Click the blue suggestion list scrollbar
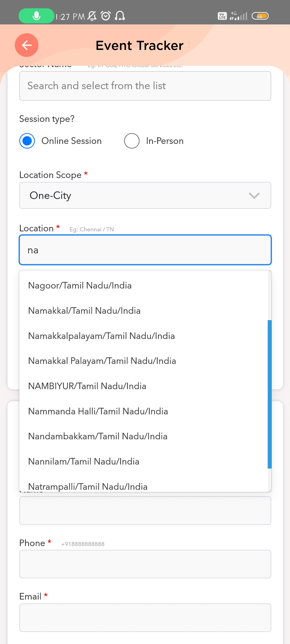The image size is (290, 644). (x=270, y=394)
